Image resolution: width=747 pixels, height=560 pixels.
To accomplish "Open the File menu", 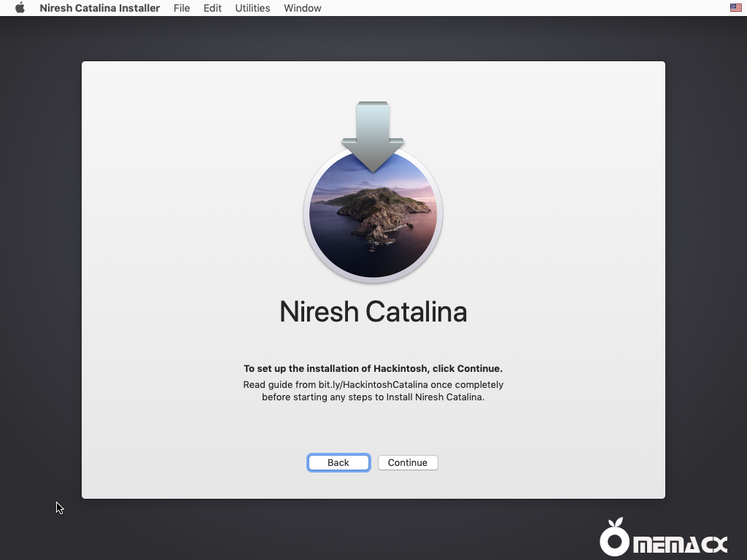I will 182,8.
